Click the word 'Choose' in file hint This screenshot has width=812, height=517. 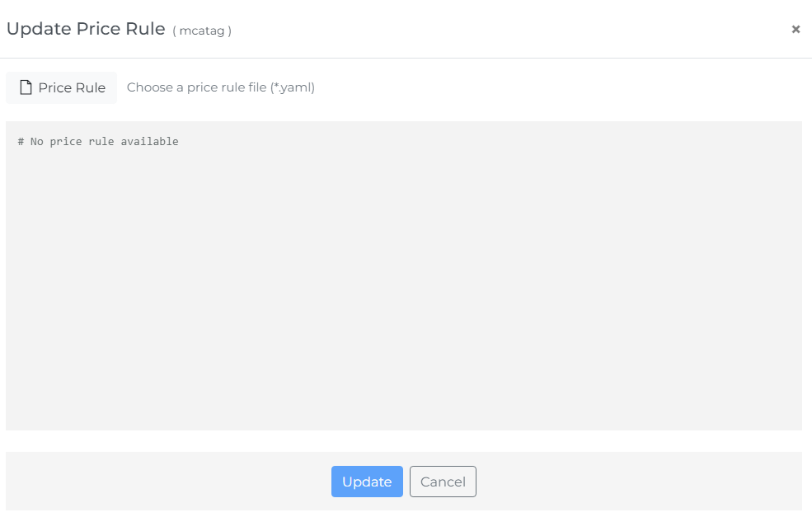[x=150, y=87]
